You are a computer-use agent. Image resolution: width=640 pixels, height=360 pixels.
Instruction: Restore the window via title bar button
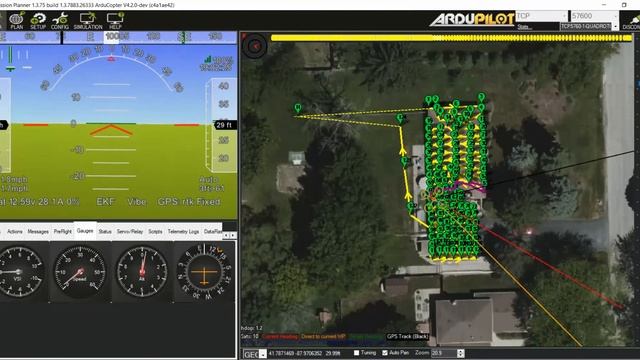pyautogui.click(x=624, y=5)
